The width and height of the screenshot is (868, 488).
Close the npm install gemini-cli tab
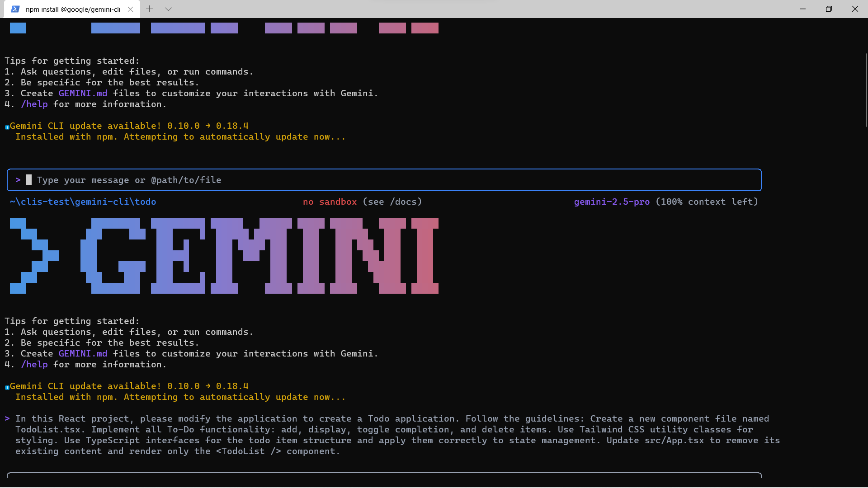pyautogui.click(x=130, y=9)
